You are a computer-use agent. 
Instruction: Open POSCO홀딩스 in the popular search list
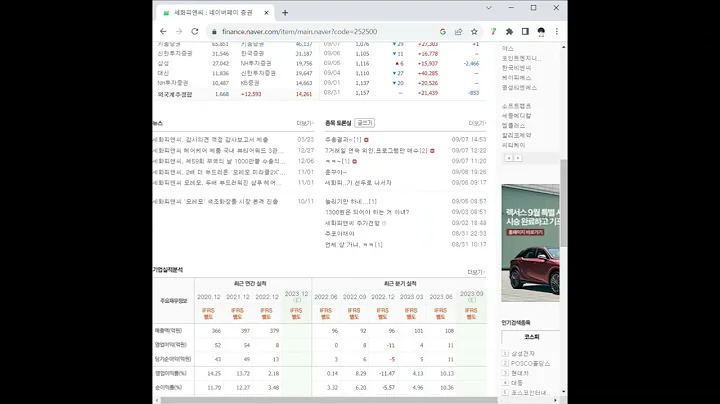point(530,363)
